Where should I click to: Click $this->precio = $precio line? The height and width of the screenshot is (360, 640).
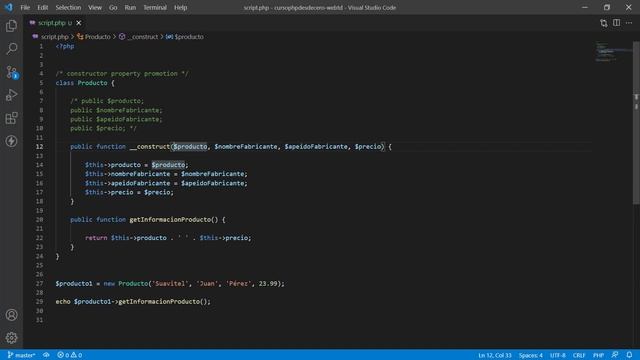(x=129, y=192)
